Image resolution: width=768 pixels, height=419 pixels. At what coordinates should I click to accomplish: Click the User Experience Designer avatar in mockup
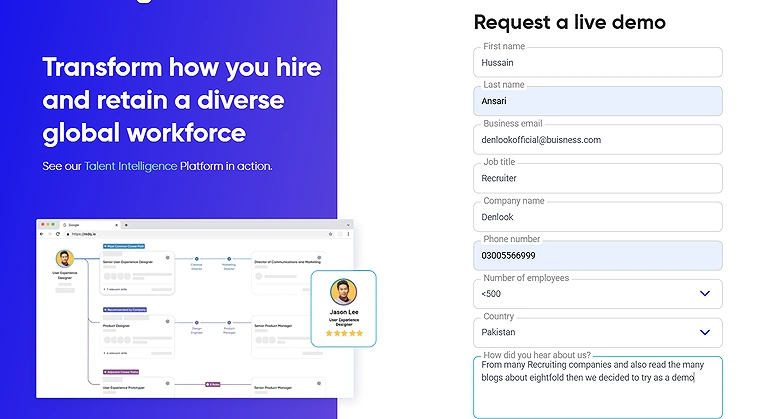[x=65, y=258]
